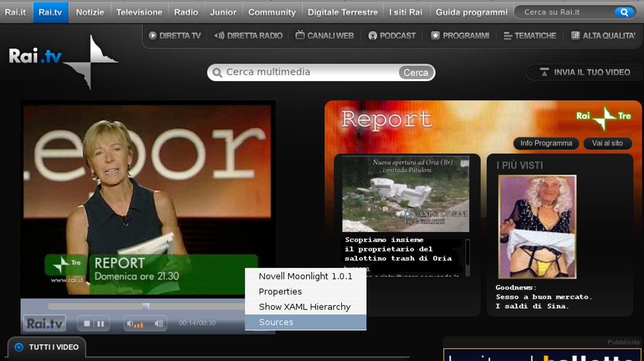The image size is (644, 361).
Task: Open the Junior section
Action: tap(223, 12)
